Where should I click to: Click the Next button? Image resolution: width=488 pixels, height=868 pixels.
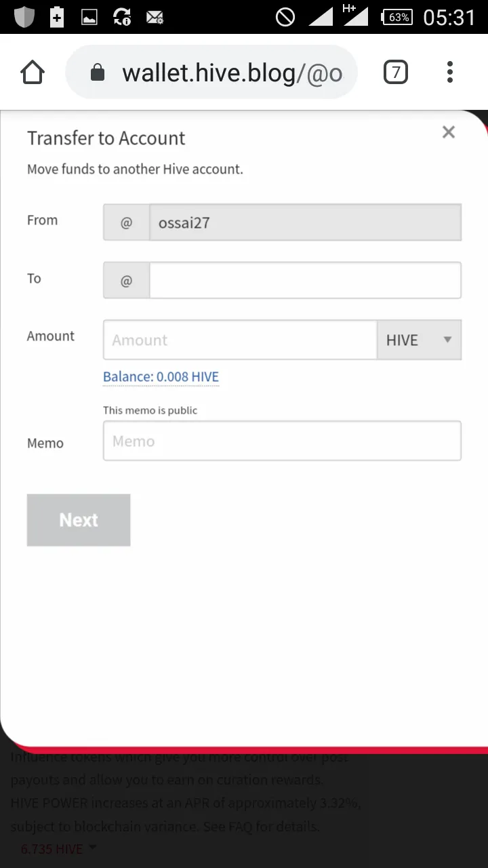point(79,520)
